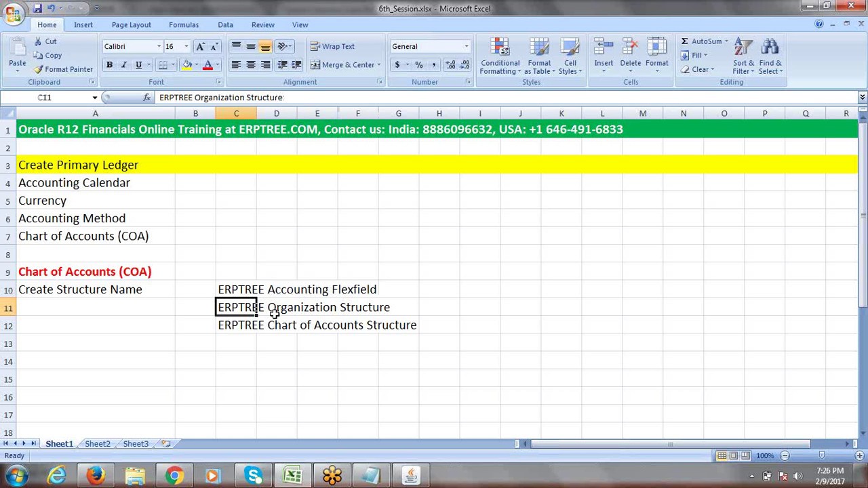Click the Save icon in Quick Access Toolbar
The height and width of the screenshot is (488, 868).
[37, 8]
